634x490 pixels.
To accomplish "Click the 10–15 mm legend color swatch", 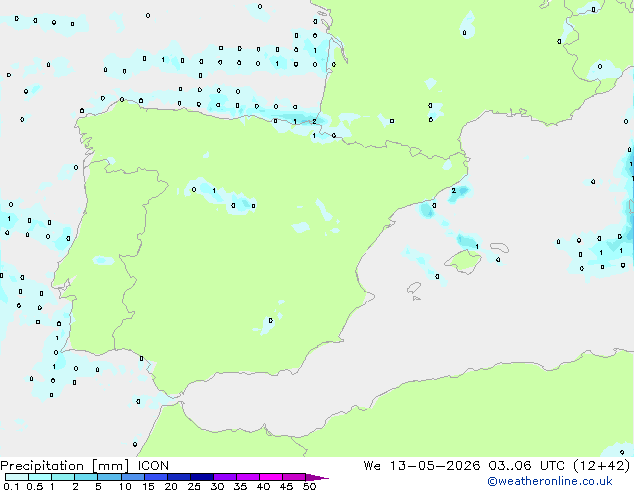I will pos(132,477).
